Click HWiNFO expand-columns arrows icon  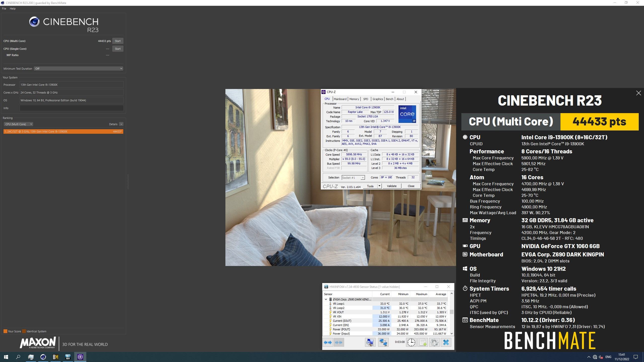pos(328,342)
